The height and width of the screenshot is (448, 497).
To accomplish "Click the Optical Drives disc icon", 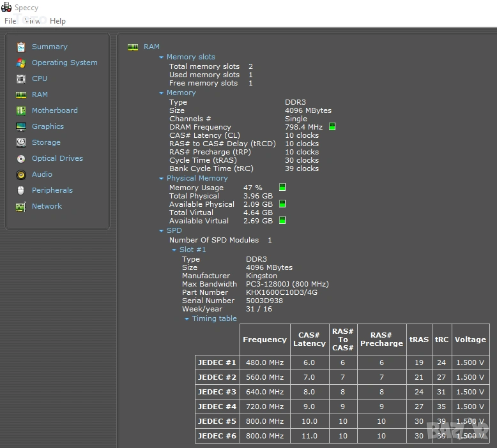I will click(x=21, y=158).
